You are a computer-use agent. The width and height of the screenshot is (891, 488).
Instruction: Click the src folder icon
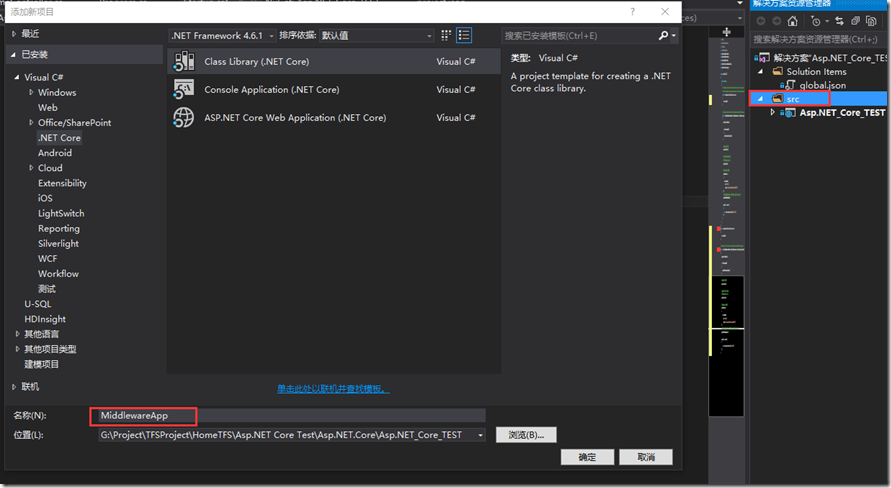tap(777, 99)
